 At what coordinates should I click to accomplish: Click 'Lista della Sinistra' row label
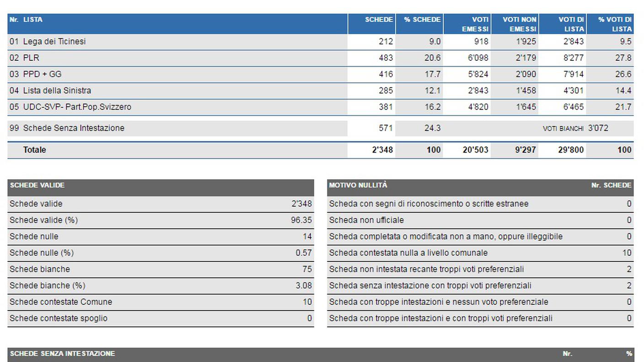(x=57, y=91)
